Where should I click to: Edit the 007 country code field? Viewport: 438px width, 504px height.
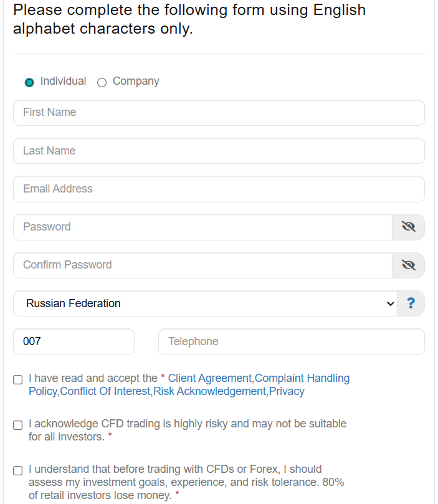pos(74,341)
